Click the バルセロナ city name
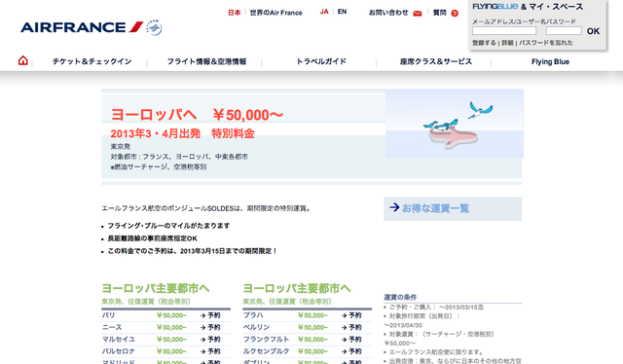Image resolution: width=623 pixels, height=364 pixels. (x=119, y=351)
